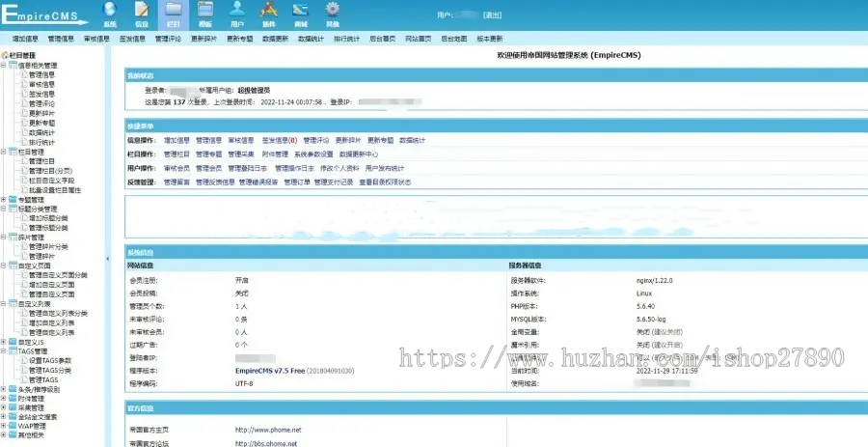This screenshot has height=447, width=868.
Task: Collapse the 栏目管理 tree node in the sidebar
Action: (x=4, y=152)
